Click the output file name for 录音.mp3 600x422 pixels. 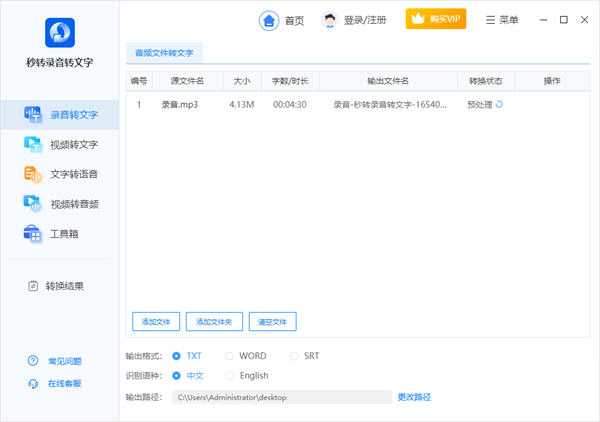[x=390, y=104]
